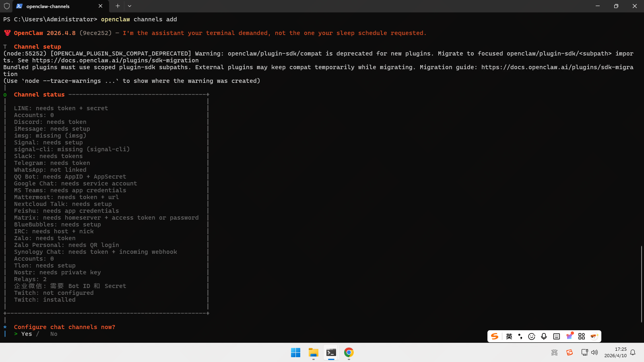Screen dimensions: 644x362
Task: Click 'signal-cli: missing (signal-cli)' line
Action: coord(72,149)
